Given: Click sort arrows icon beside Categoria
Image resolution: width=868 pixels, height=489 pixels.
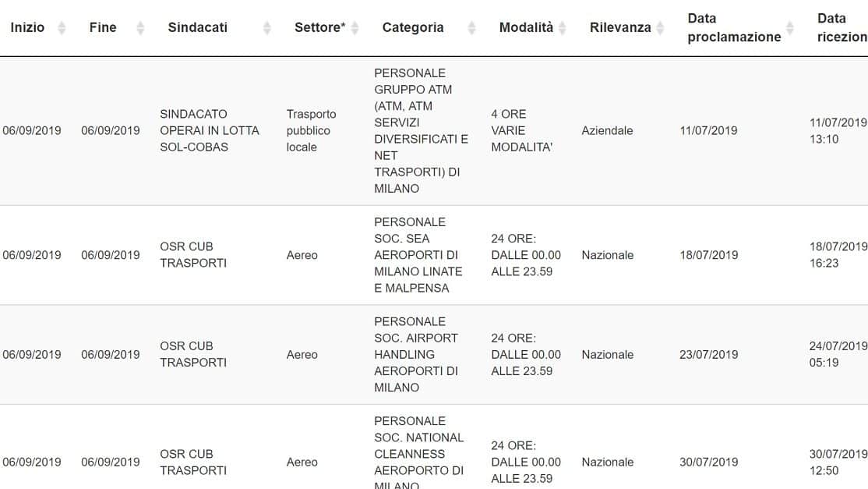Looking at the screenshot, I should coord(471,28).
